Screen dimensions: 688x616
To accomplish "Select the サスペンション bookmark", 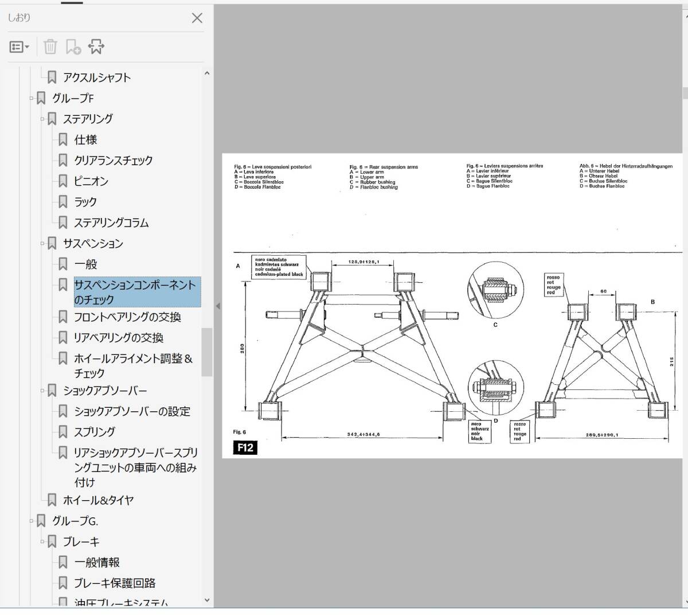I will coord(93,243).
